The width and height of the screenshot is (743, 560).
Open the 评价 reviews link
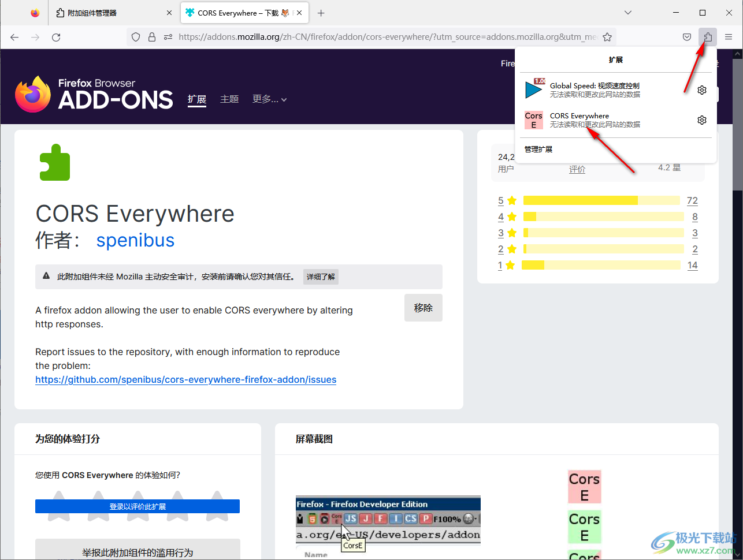577,169
